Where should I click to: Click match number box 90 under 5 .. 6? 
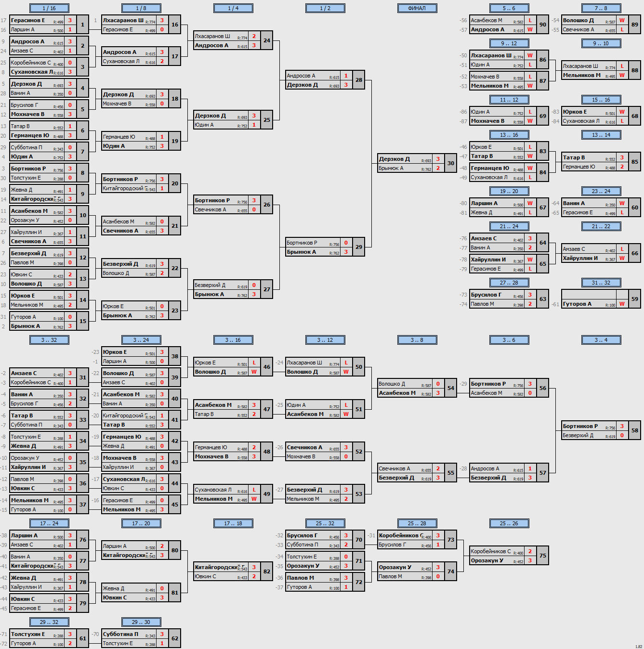pyautogui.click(x=543, y=25)
